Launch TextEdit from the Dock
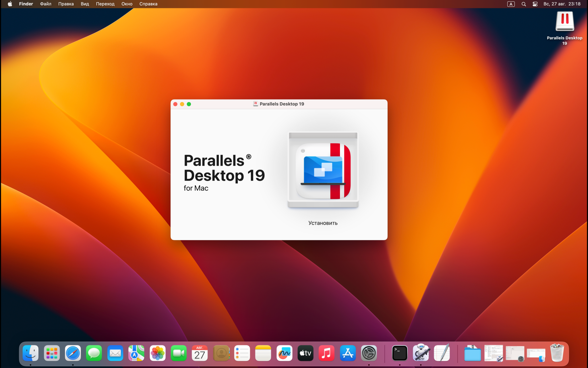This screenshot has width=588, height=368. [442, 352]
